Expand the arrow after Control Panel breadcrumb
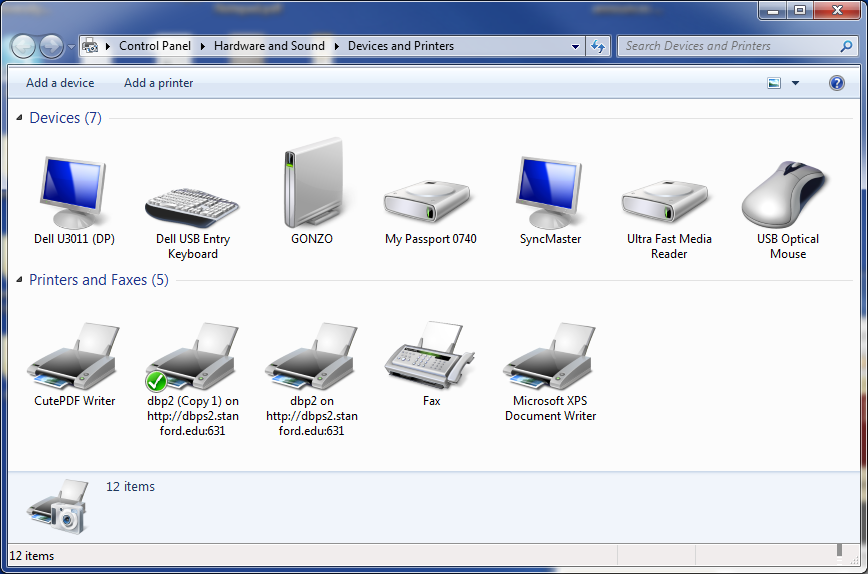Image resolution: width=868 pixels, height=574 pixels. click(203, 46)
